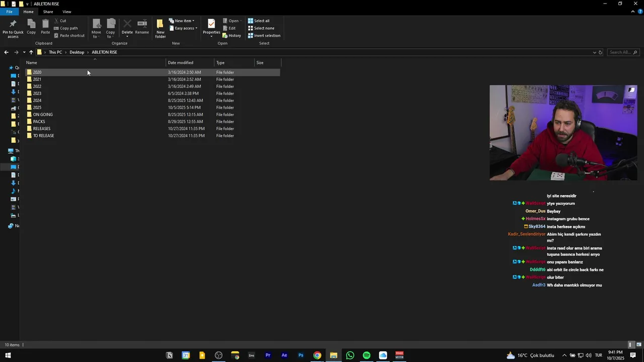Viewport: 644px width, 362px height.
Task: Open Spotify from the taskbar
Action: click(x=366, y=355)
